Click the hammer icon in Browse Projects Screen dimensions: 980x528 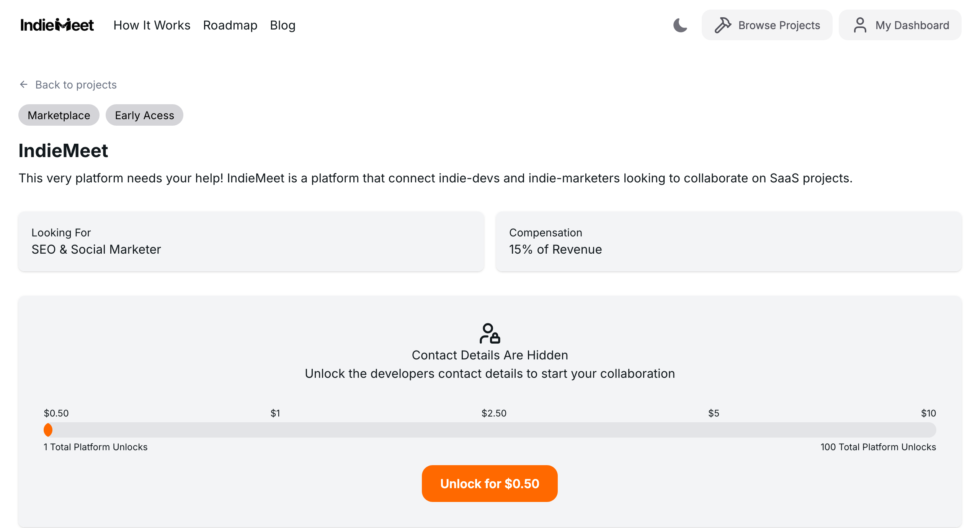[x=724, y=25]
